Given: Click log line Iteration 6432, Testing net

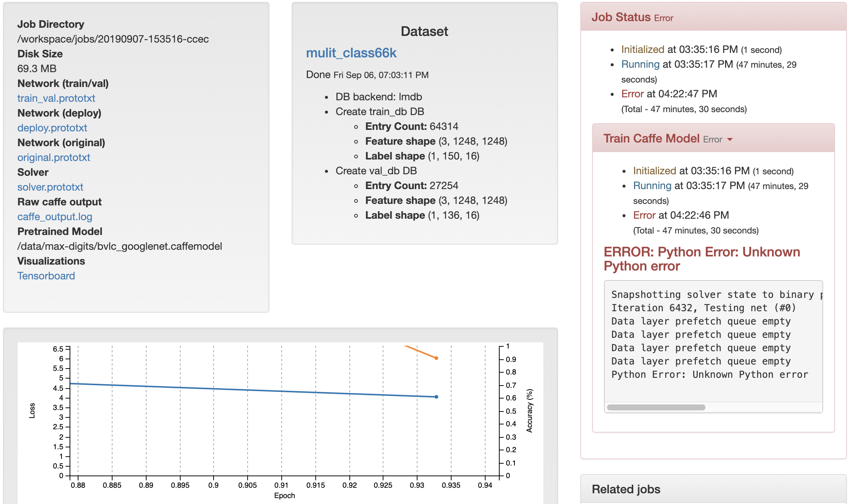Looking at the screenshot, I should (x=704, y=308).
